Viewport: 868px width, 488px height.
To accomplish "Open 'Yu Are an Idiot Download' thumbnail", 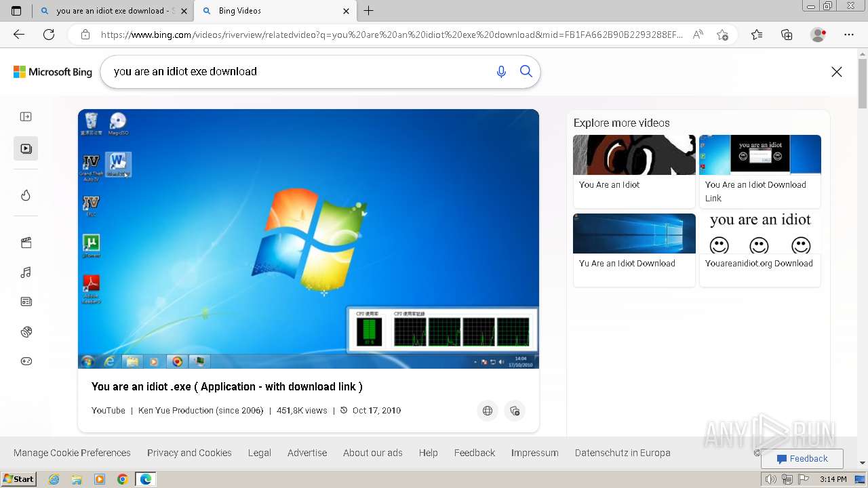I will 634,233.
